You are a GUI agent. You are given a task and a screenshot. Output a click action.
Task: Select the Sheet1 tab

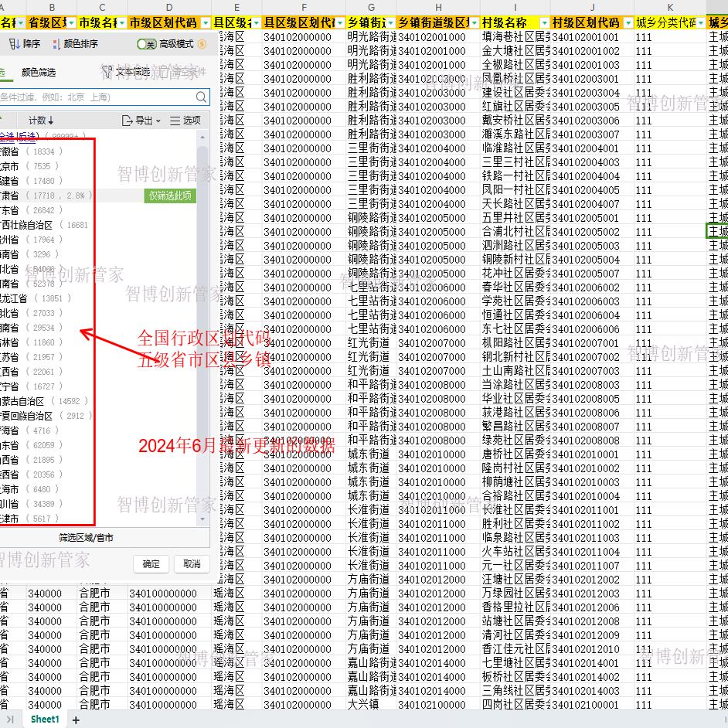pyautogui.click(x=44, y=719)
